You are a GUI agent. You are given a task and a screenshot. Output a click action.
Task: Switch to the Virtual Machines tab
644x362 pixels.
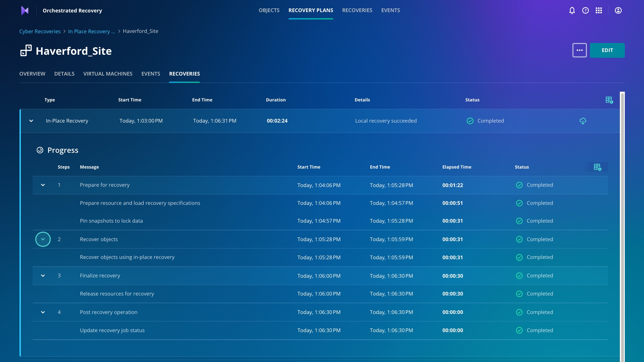click(108, 74)
